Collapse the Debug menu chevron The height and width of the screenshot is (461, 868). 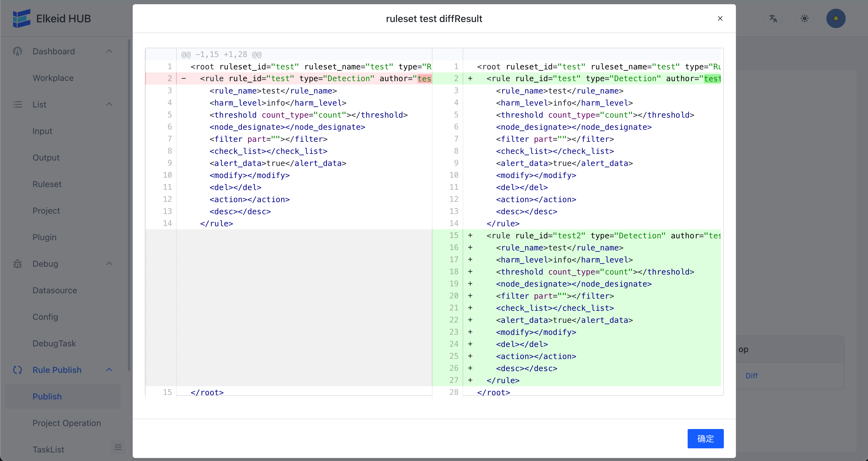109,264
